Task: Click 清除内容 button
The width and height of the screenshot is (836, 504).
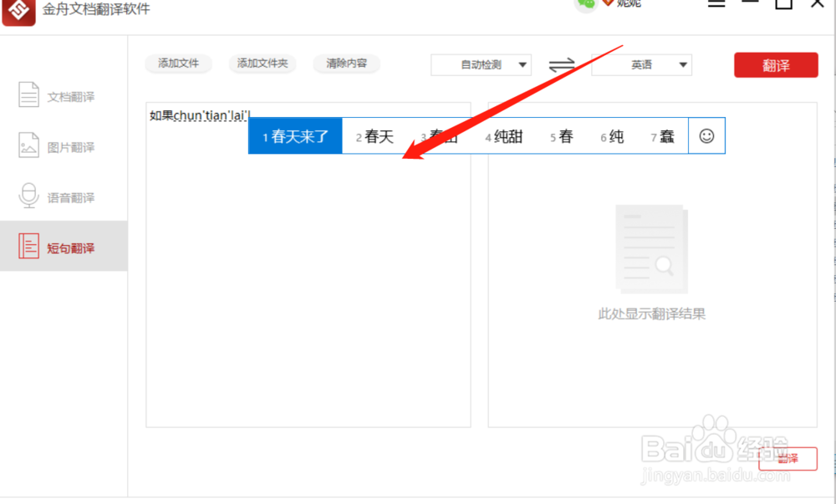Action: pyautogui.click(x=347, y=64)
